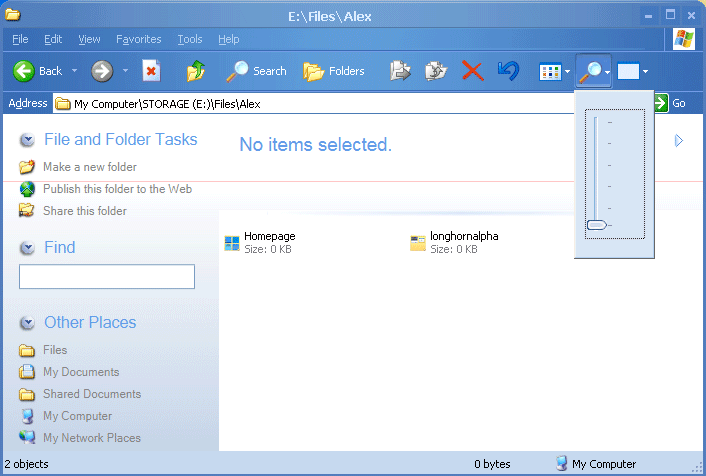Open the File menu
Viewport: 706px width, 476px height.
click(x=20, y=40)
